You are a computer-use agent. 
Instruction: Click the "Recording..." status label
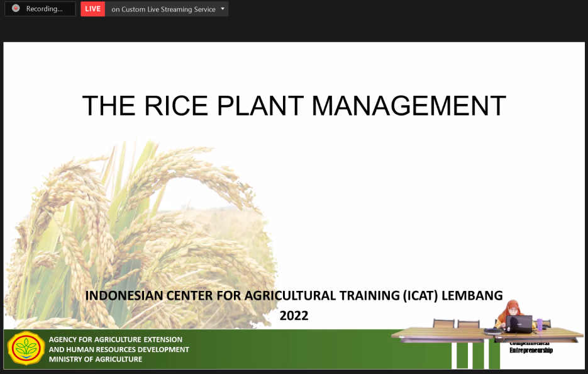(44, 9)
